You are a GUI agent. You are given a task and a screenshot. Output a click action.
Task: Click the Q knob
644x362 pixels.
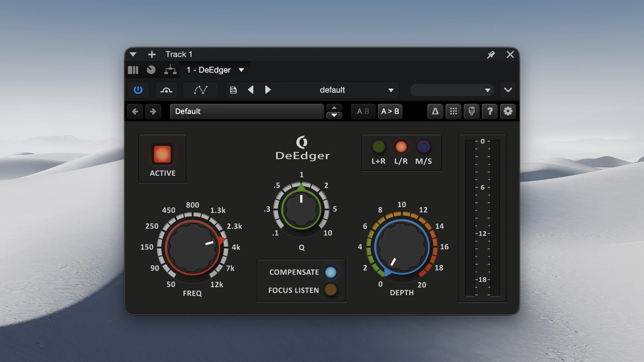point(301,210)
